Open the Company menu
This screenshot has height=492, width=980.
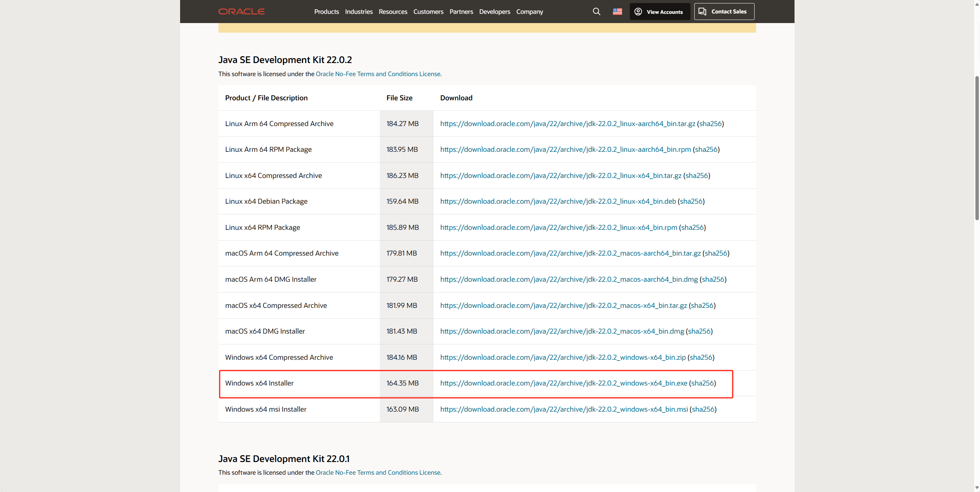(530, 12)
